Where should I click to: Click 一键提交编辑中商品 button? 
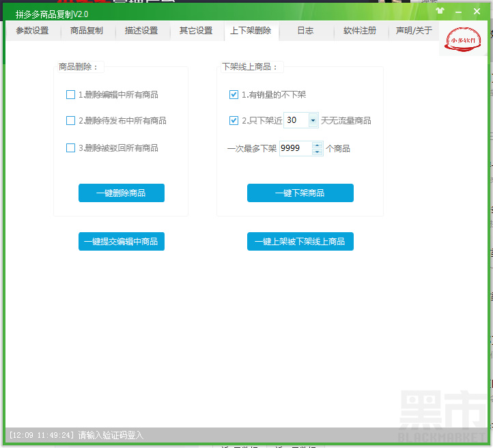(122, 242)
